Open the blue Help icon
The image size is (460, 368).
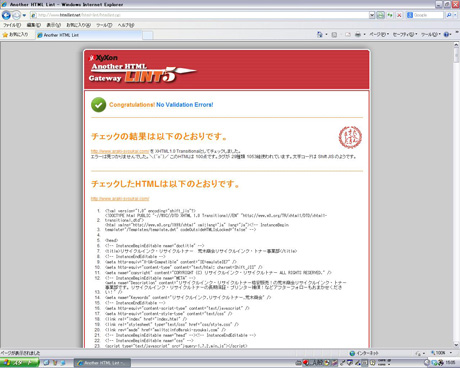tap(446, 34)
